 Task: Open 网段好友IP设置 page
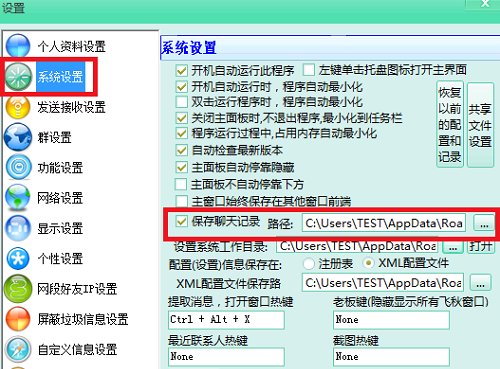tap(77, 289)
